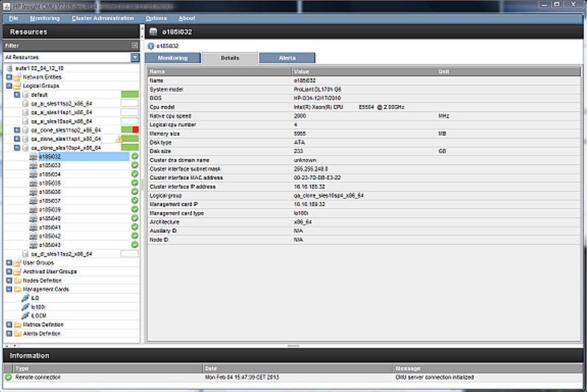Click the Name column header
This screenshot has width=587, height=392.
click(x=219, y=71)
